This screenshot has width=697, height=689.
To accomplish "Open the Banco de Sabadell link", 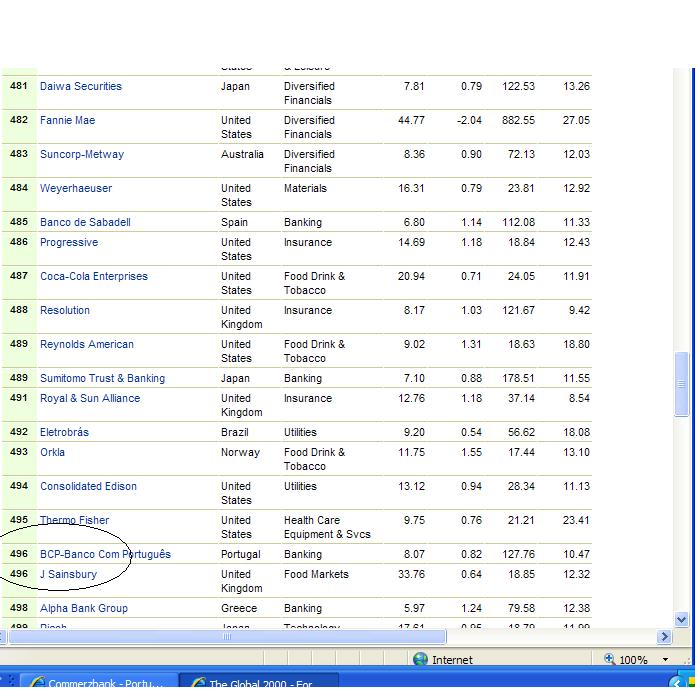I will [85, 222].
